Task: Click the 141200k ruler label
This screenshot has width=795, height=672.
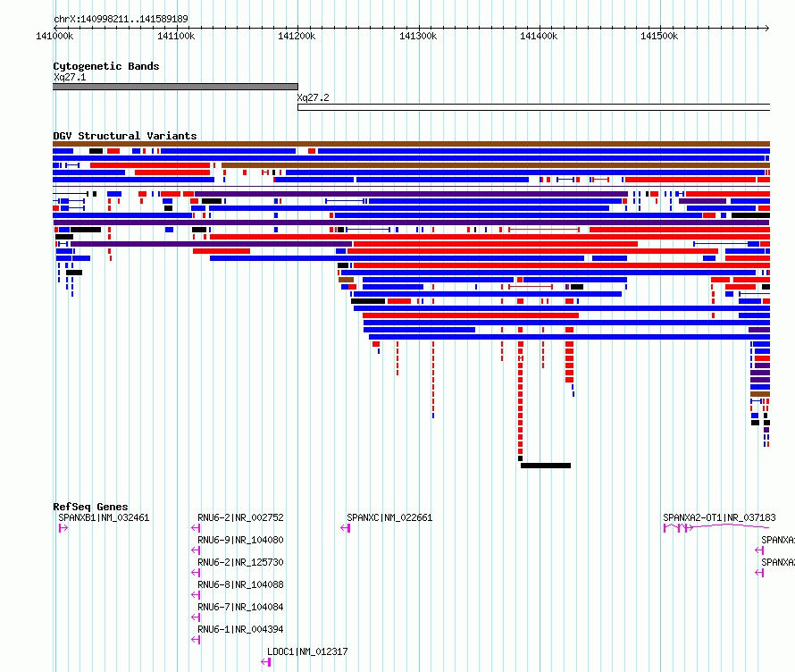Action: 297,36
